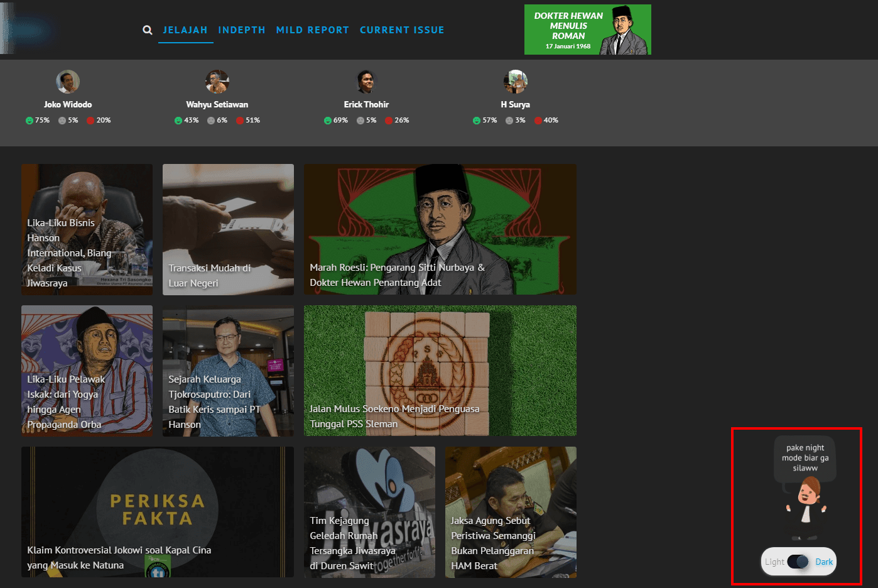Screen dimensions: 878x588
Task: Click Wahyu Setiawan's profile avatar
Action: [x=217, y=82]
